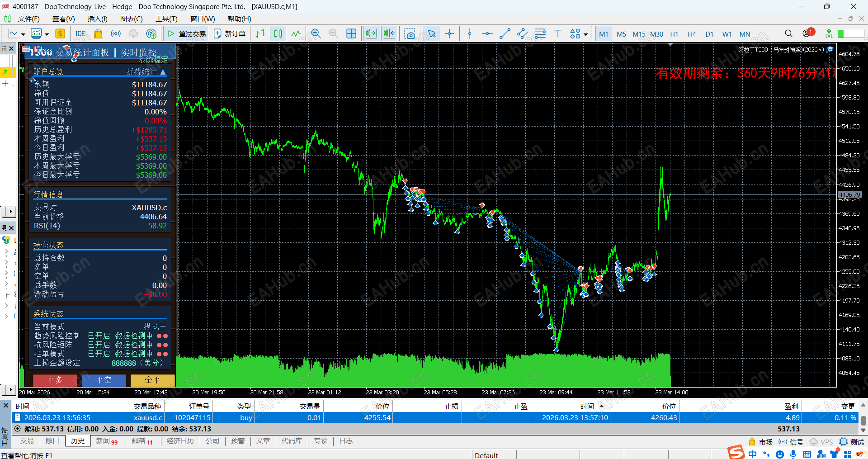Viewport: 868px width, 459px height.
Task: Switch to the 新闻 tab
Action: 107,441
